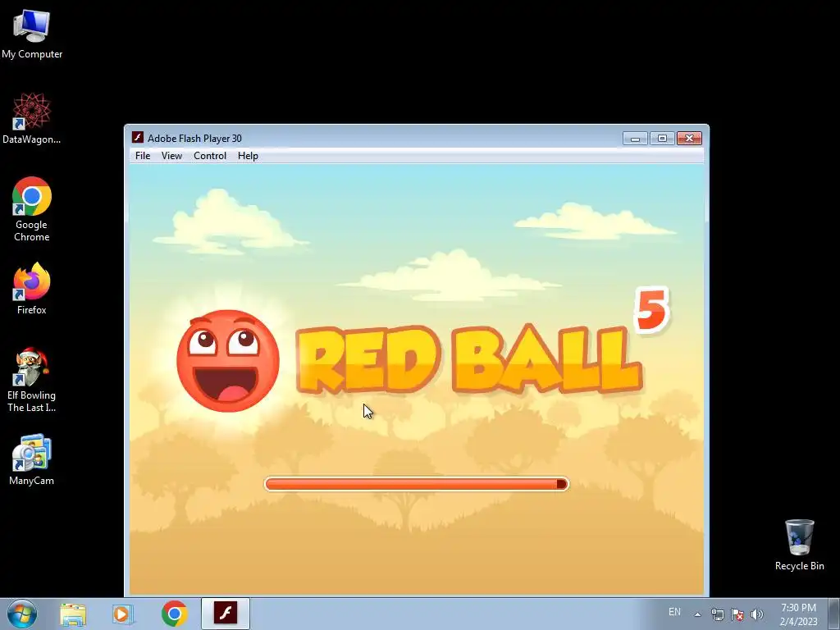The height and width of the screenshot is (630, 840).
Task: Click the Flash Player taskbar button
Action: coord(226,614)
